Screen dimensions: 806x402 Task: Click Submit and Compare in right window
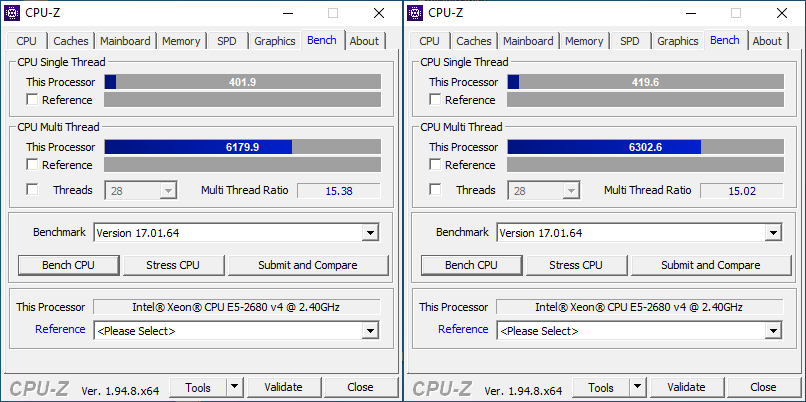coord(711,265)
